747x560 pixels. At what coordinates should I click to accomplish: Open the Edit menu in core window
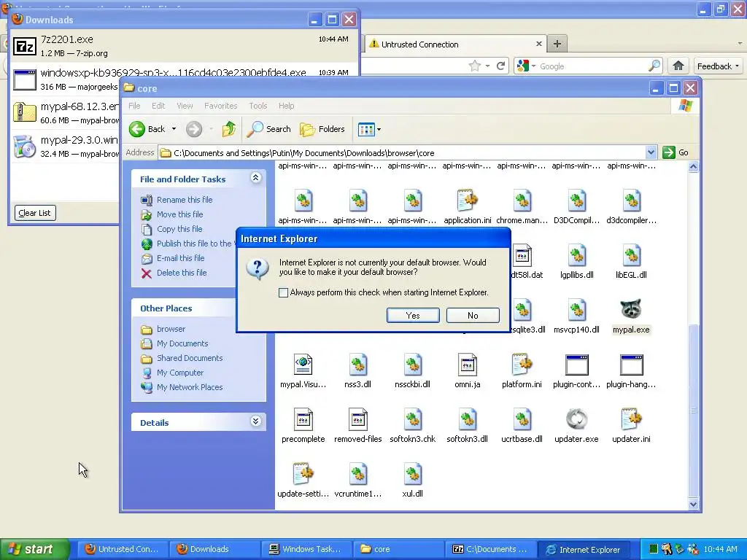158,106
